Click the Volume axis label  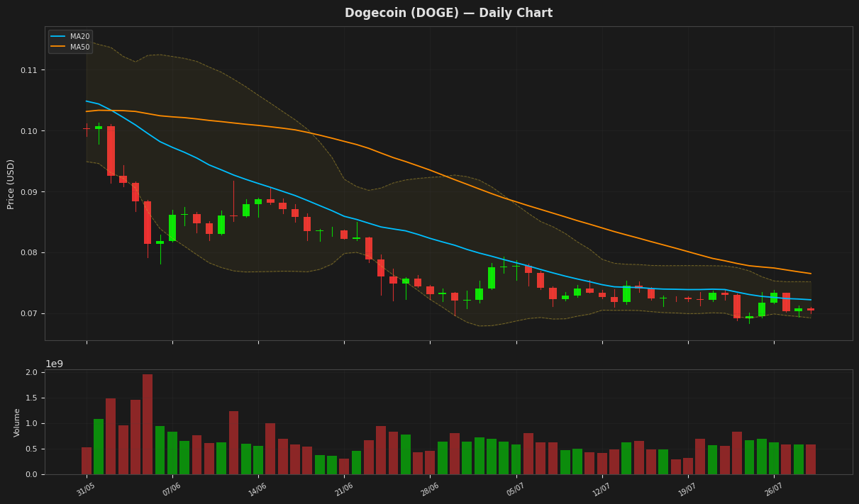[17, 422]
